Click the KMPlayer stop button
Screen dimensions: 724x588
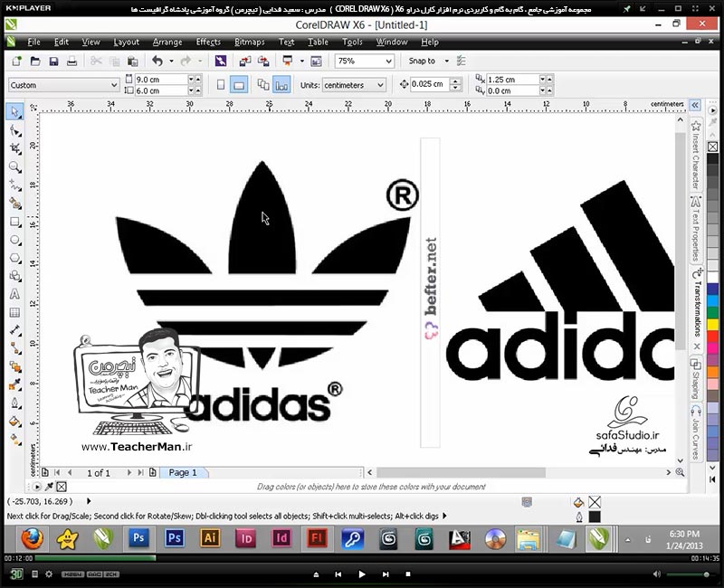(408, 574)
